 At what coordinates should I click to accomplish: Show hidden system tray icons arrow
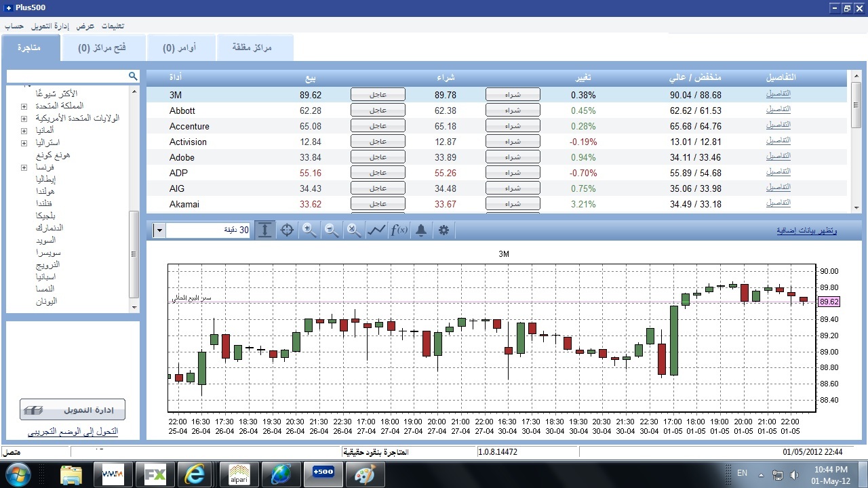click(x=761, y=474)
